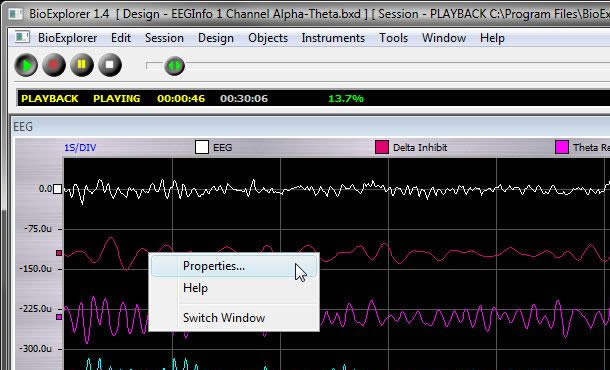Click the EEG window title bar

pos(311,127)
